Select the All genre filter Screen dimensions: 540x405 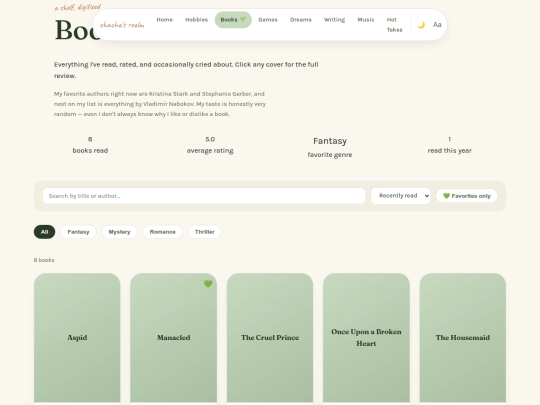44,232
